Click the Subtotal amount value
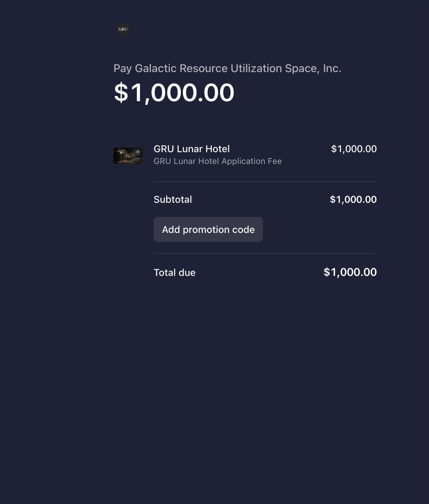 point(353,199)
